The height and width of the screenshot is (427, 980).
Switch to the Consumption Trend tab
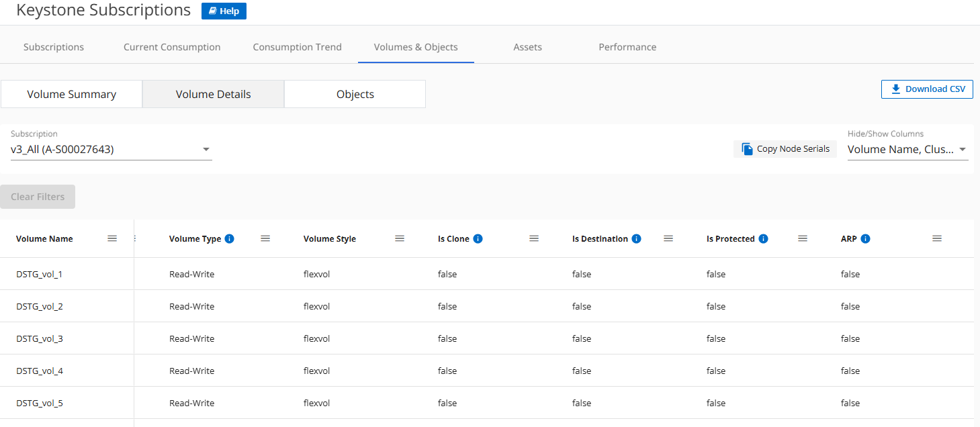(297, 47)
